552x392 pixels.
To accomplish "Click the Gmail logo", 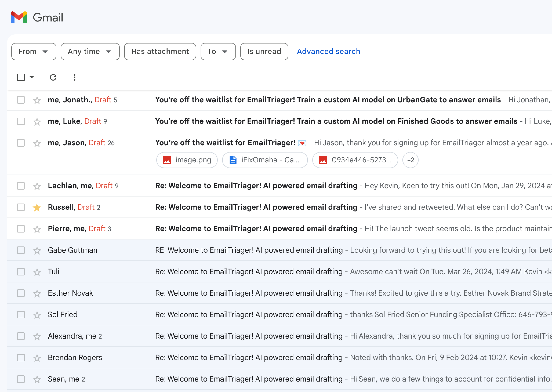I will tap(37, 17).
